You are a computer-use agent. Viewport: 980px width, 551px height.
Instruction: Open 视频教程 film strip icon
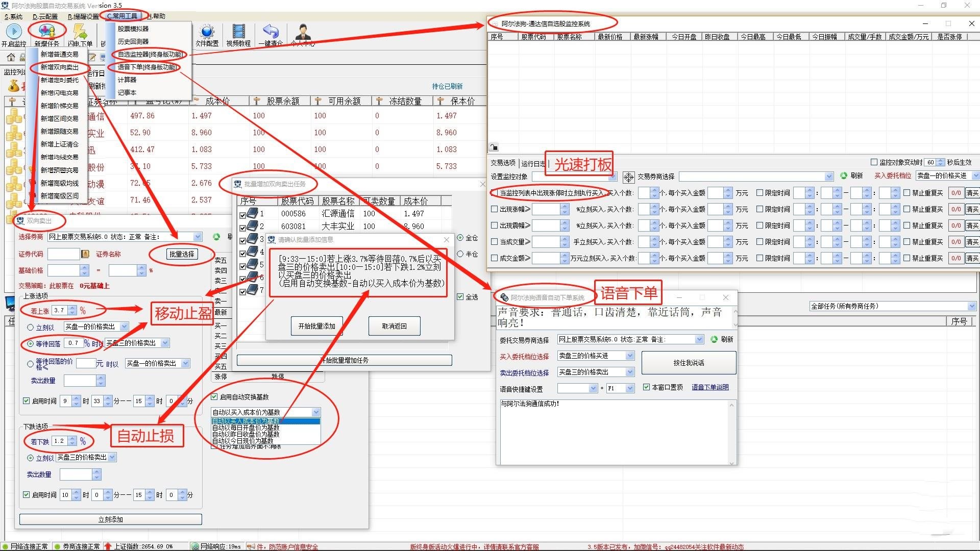239,31
